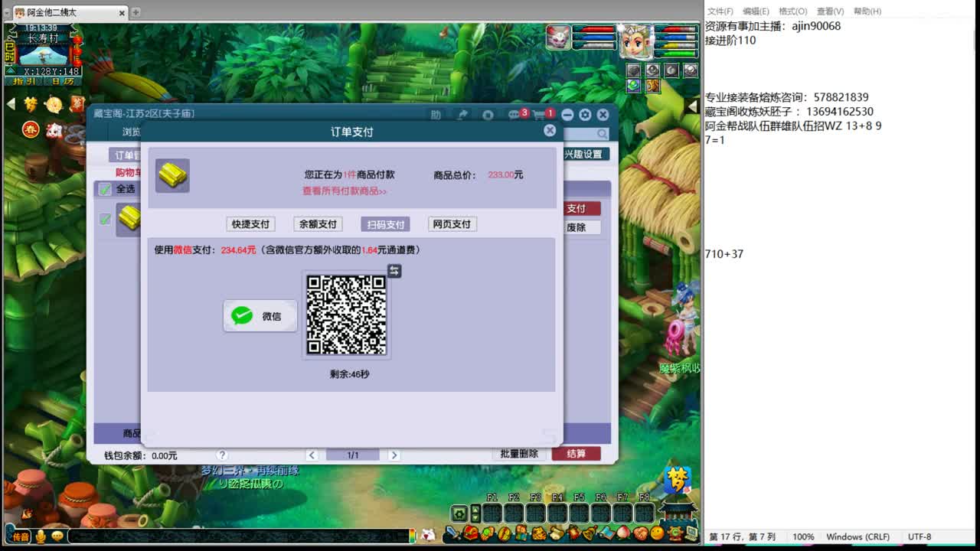The image size is (980, 551).
Task: Toggle the 全选 select-all checkbox
Action: (x=105, y=189)
